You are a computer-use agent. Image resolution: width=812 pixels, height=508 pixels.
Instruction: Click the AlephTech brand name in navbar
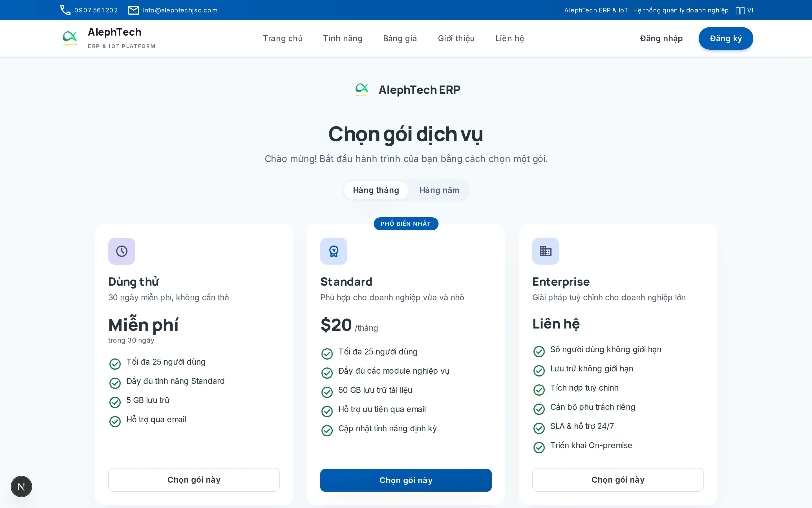click(x=115, y=32)
